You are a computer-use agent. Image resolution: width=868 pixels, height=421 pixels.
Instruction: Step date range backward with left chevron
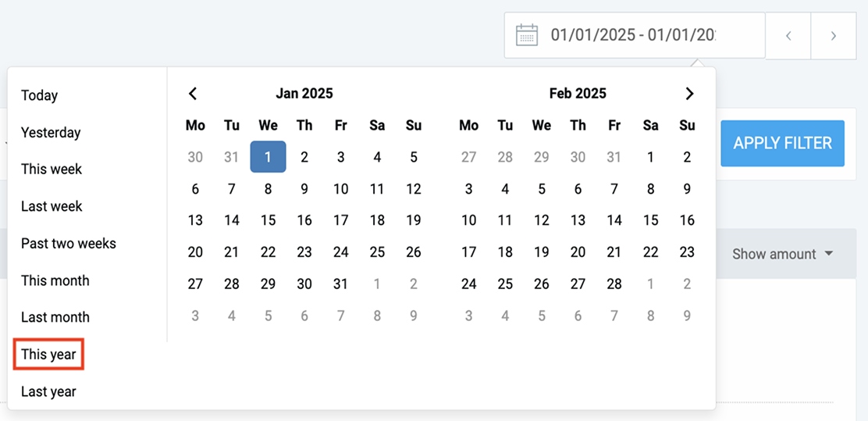pos(788,36)
